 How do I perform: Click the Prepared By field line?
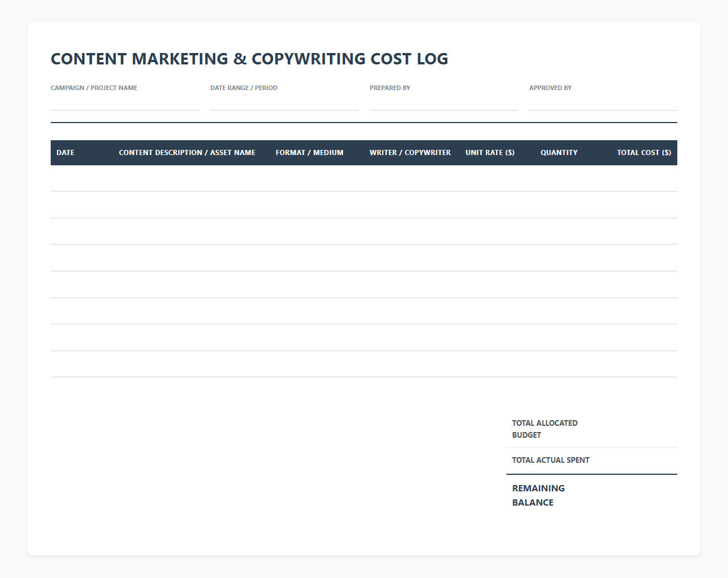point(444,103)
